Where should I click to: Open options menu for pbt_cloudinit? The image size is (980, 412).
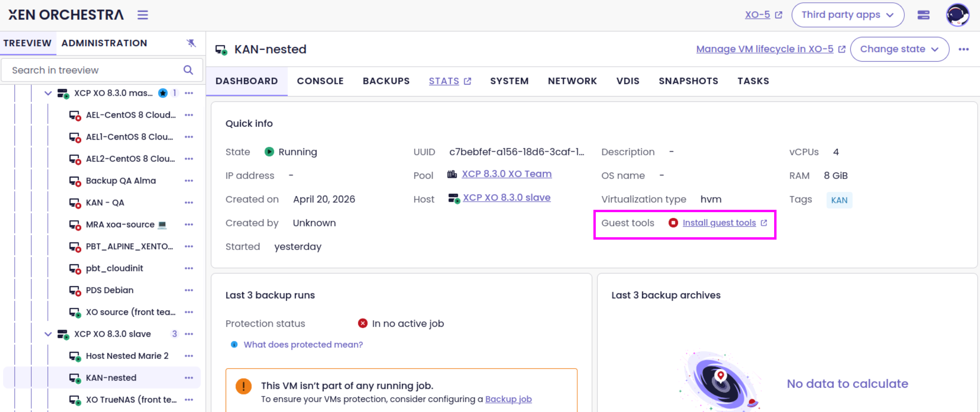(189, 268)
